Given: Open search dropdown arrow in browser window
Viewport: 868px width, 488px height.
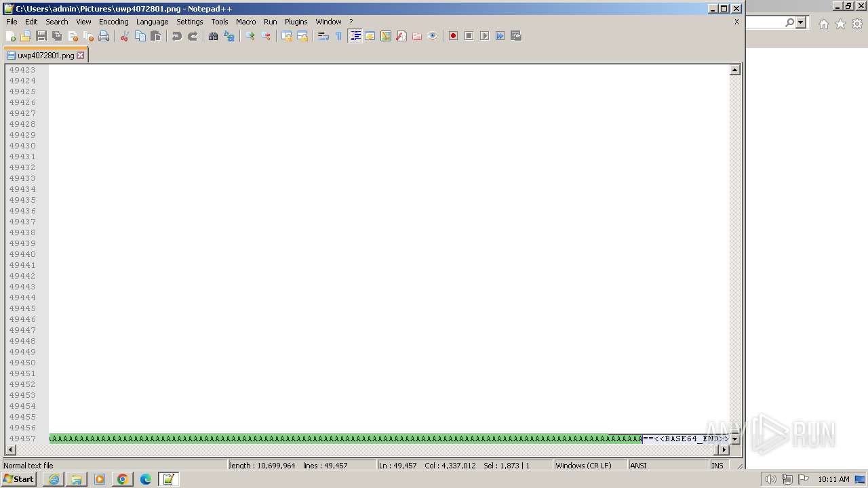Looking at the screenshot, I should [x=801, y=23].
